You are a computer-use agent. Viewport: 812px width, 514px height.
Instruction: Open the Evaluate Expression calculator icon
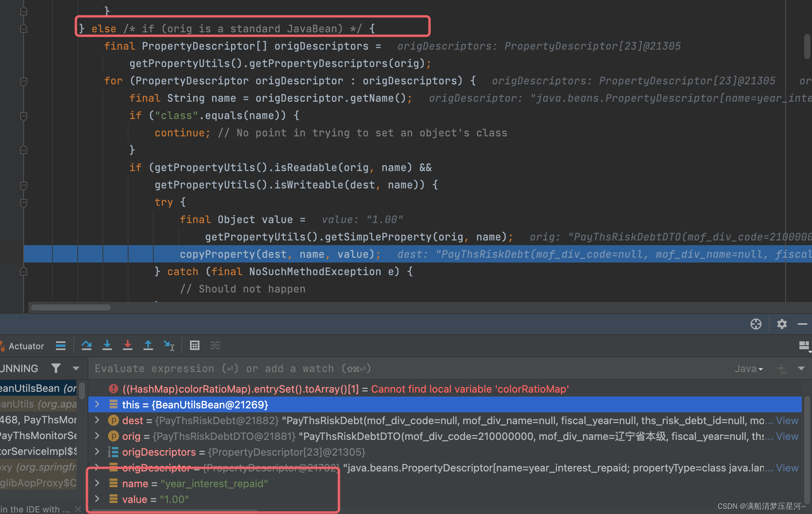(194, 346)
